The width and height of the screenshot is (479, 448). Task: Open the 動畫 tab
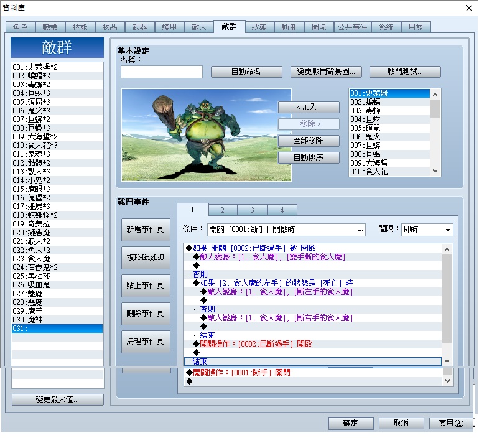(x=289, y=27)
